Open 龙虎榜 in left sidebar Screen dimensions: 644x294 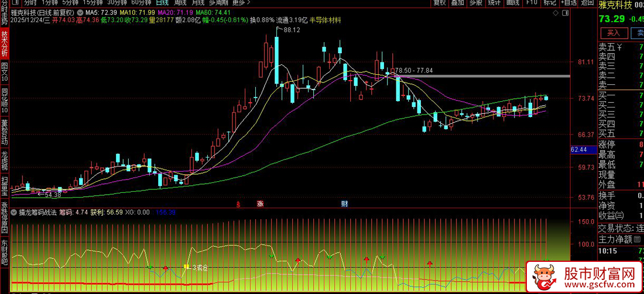(x=5, y=161)
